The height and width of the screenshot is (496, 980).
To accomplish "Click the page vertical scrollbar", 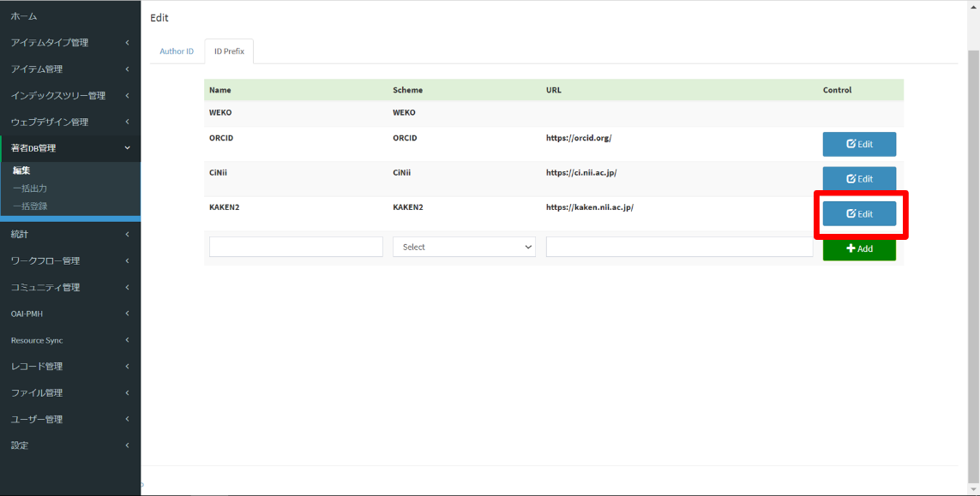I will [973, 257].
